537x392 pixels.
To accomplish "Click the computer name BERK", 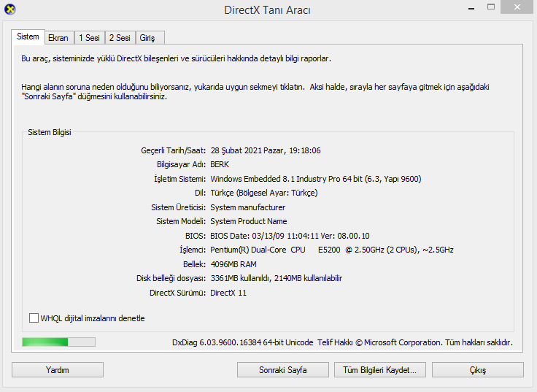I will click(x=220, y=164).
